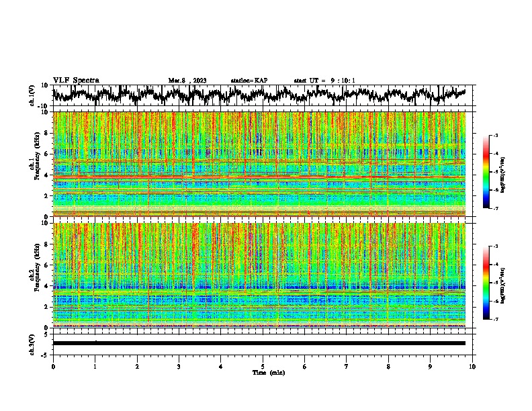Image resolution: width=532 pixels, height=411 pixels.
Task: Click the "-3" tick on the ch.1 color bar
Action: pyautogui.click(x=496, y=135)
